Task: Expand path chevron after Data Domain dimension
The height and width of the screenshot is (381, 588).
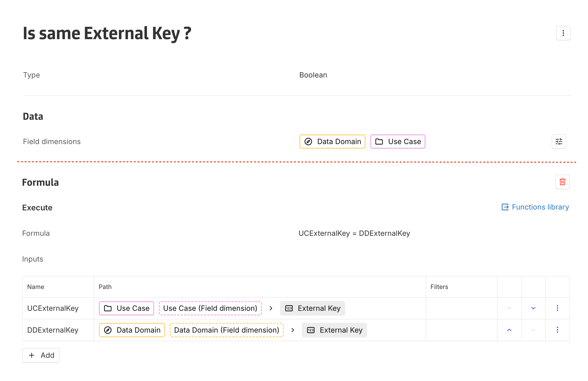Action: 293,330
